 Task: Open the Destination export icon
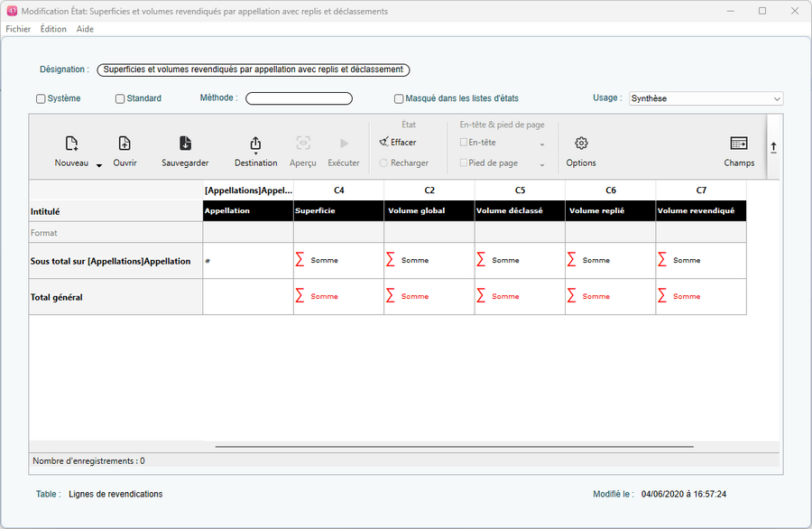click(255, 144)
